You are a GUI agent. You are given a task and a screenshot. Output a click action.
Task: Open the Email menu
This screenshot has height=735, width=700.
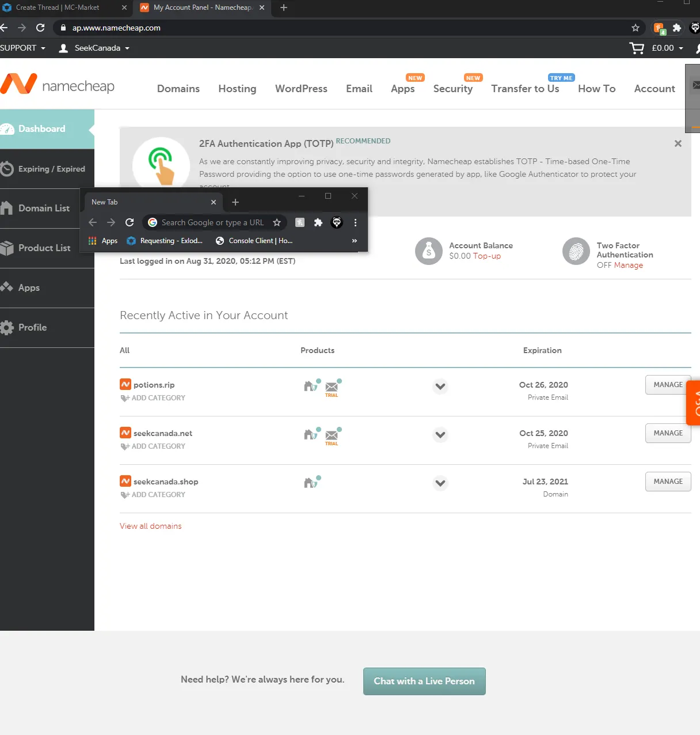click(x=359, y=89)
